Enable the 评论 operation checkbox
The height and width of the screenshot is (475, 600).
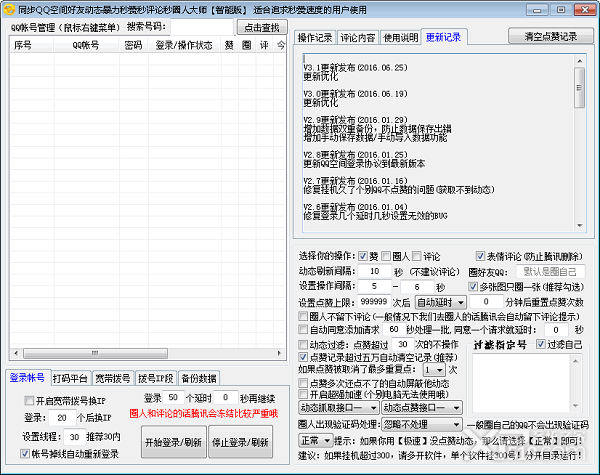pos(417,256)
